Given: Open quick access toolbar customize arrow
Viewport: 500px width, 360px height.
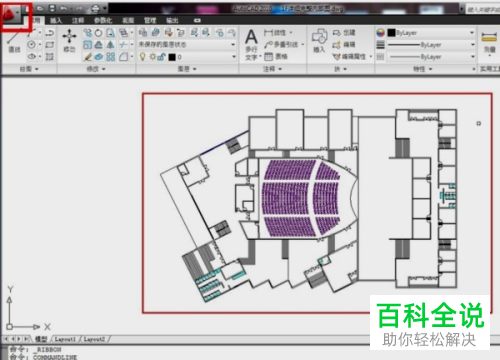Looking at the screenshot, I should click(105, 8).
